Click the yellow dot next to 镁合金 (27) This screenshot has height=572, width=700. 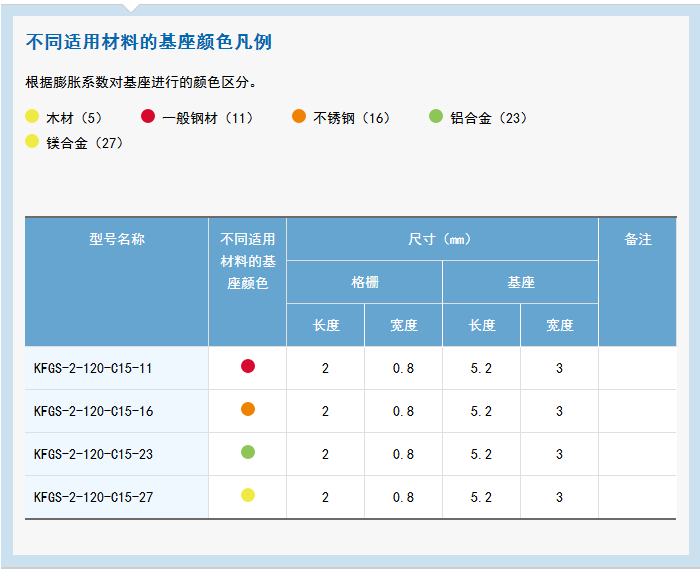tap(32, 141)
